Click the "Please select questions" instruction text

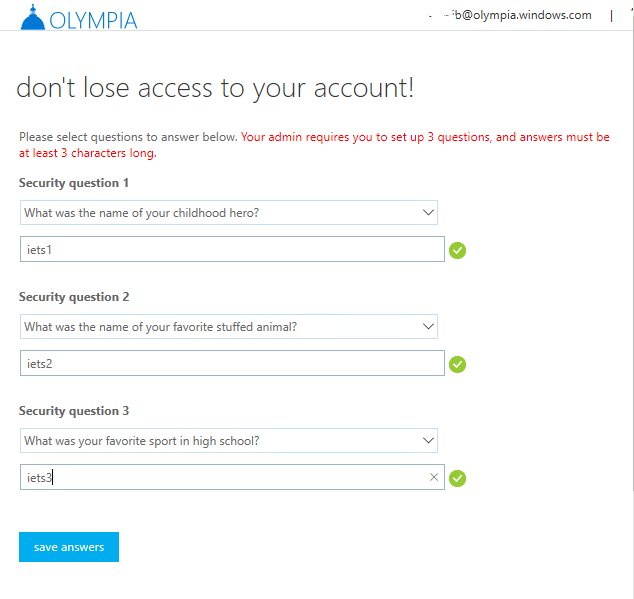click(x=128, y=137)
